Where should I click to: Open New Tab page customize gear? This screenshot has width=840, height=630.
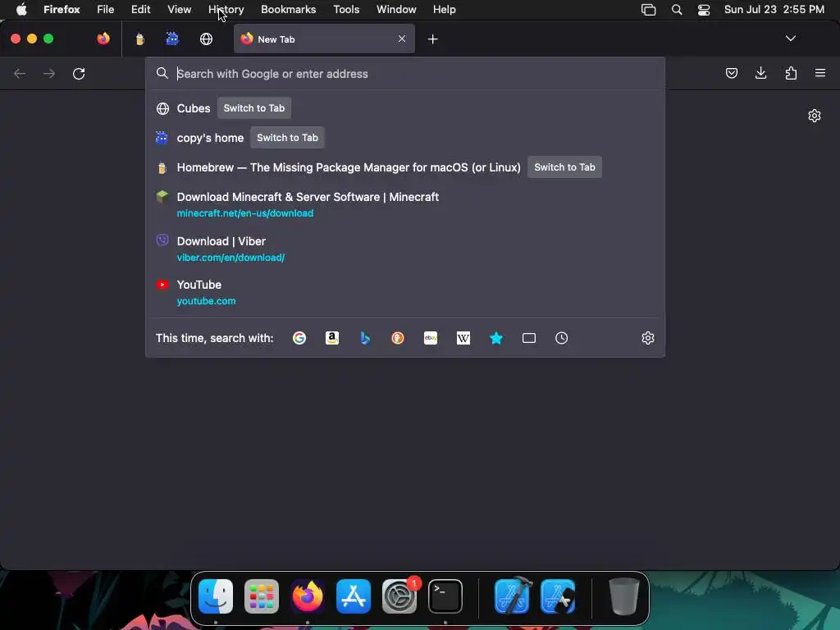tap(815, 116)
